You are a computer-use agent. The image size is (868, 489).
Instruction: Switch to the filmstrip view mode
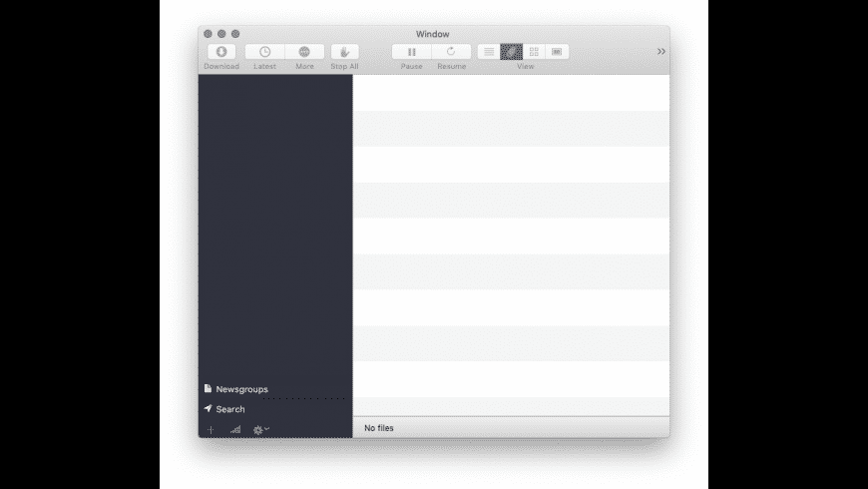point(557,52)
